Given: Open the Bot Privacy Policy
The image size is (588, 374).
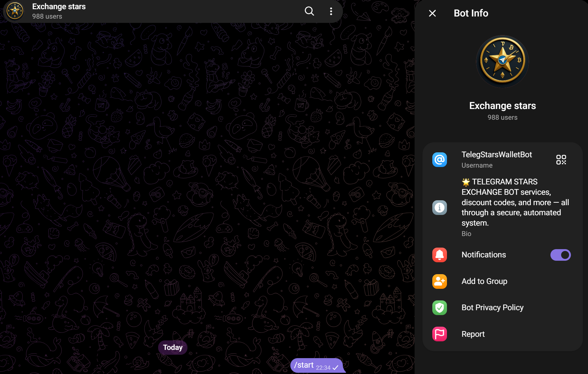Looking at the screenshot, I should click(x=503, y=308).
